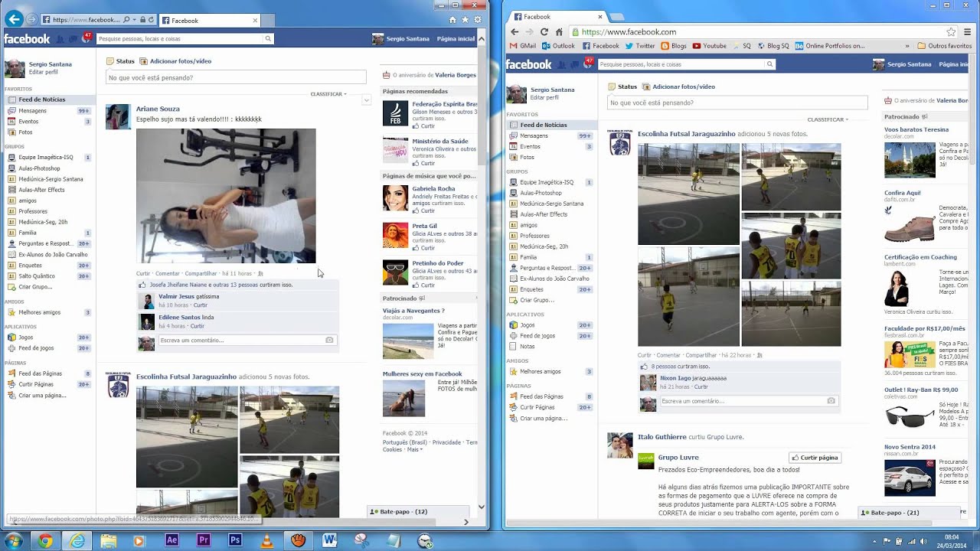Click the IE home icon
The image size is (980, 551).
pos(452,20)
